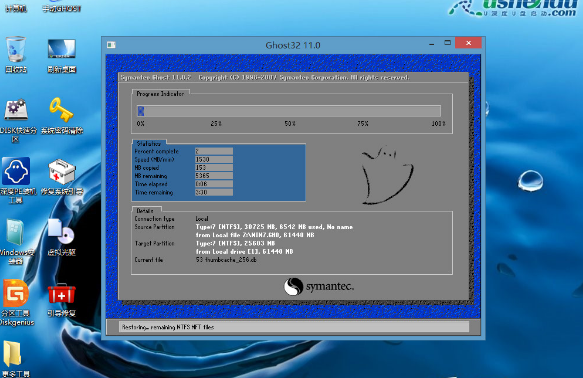
Task: Click the Symantec Ghost copyright header line
Action: 265,77
